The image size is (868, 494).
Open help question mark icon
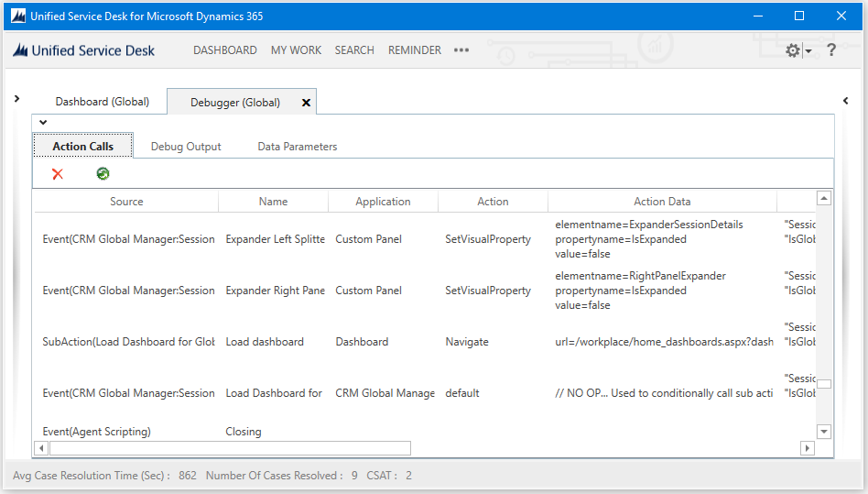click(x=830, y=50)
